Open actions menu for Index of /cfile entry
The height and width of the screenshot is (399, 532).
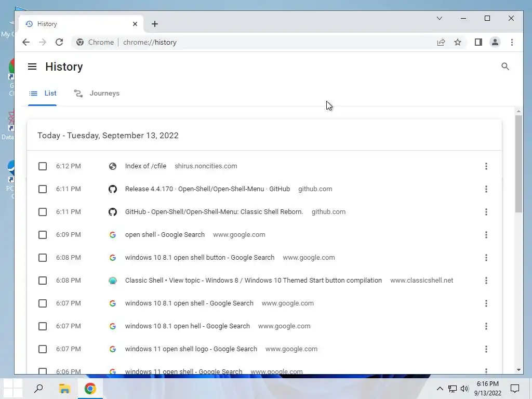pyautogui.click(x=486, y=166)
